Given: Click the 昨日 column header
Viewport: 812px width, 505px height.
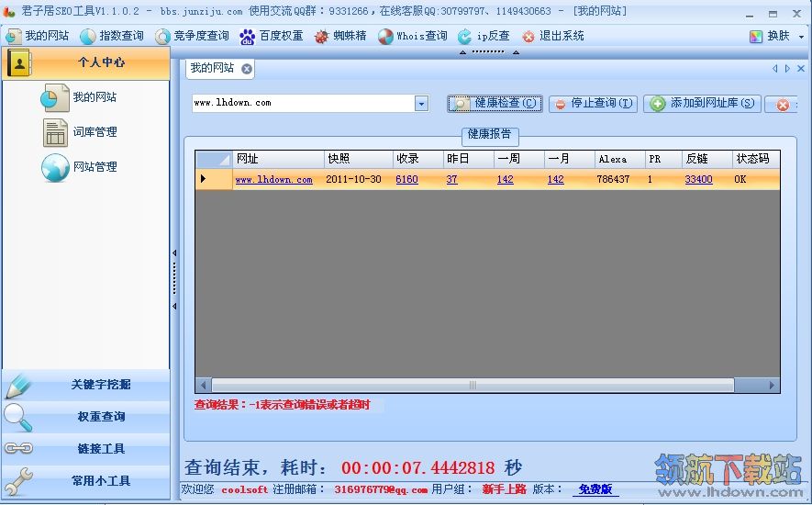Looking at the screenshot, I should (469, 159).
